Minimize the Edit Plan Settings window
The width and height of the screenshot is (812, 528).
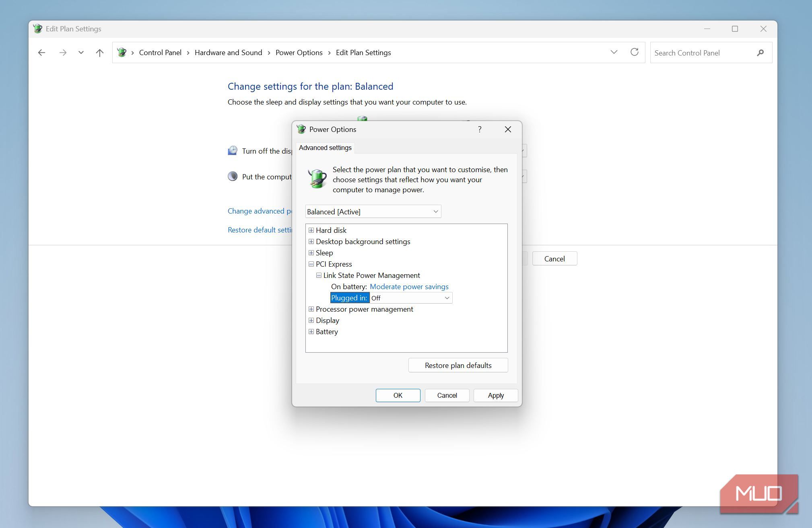pos(707,29)
